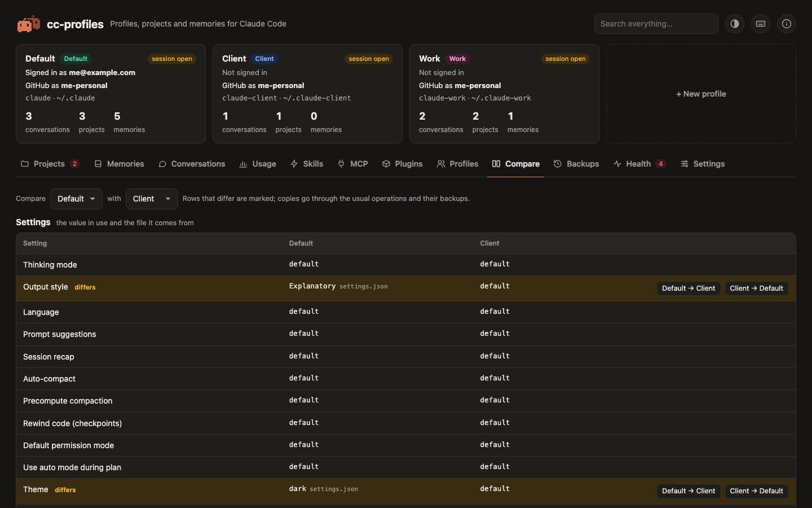Click the Memories tab's notebook icon

click(98, 164)
